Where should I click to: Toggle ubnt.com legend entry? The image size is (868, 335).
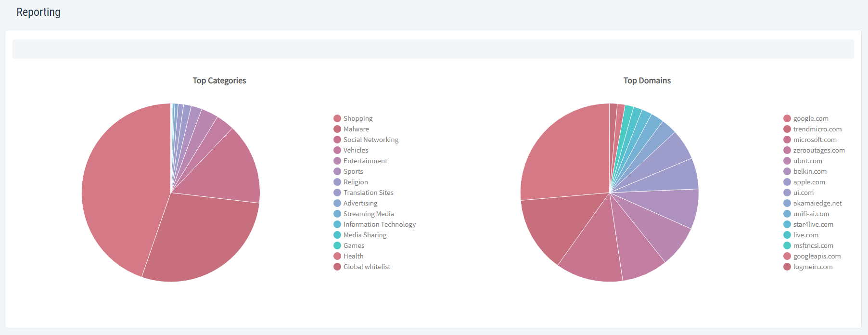[x=803, y=161]
